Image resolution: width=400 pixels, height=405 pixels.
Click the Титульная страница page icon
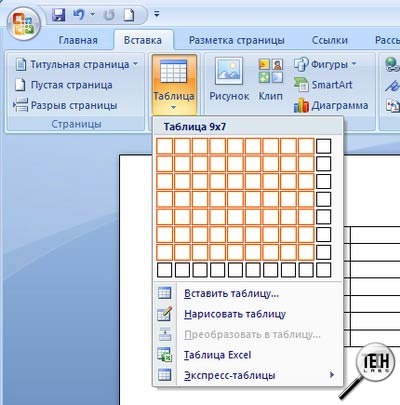point(21,64)
